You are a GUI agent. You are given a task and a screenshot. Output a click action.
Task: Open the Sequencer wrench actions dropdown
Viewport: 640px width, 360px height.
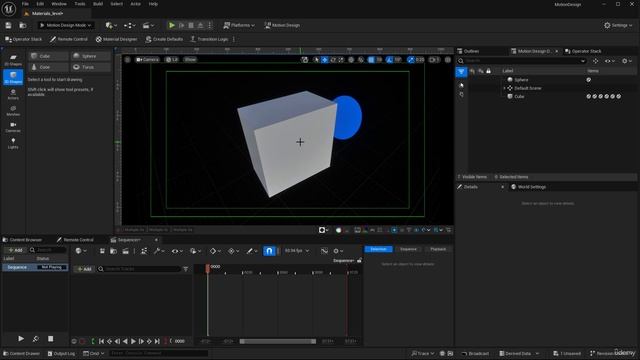(x=159, y=251)
